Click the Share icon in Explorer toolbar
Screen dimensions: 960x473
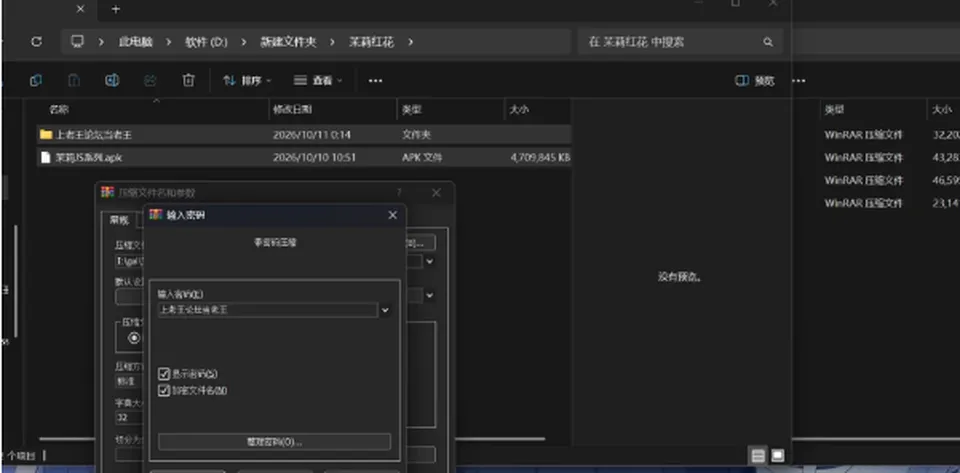(x=150, y=80)
